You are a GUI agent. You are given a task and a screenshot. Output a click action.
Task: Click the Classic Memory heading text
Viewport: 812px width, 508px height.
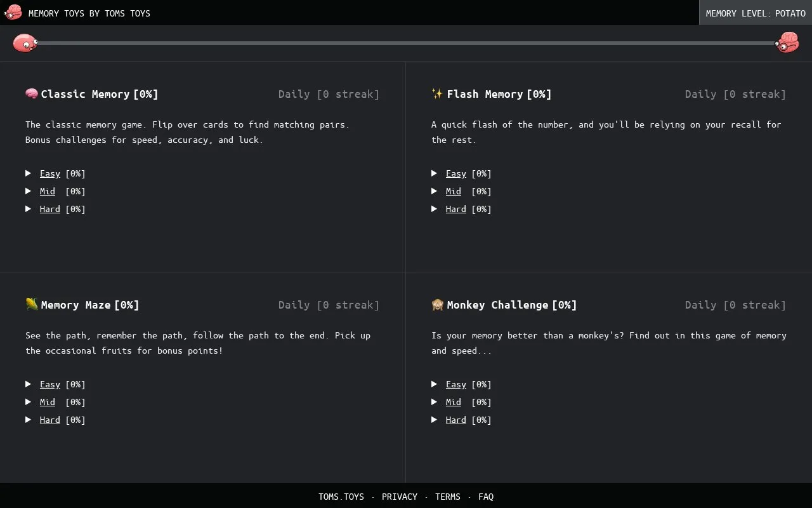pos(85,94)
